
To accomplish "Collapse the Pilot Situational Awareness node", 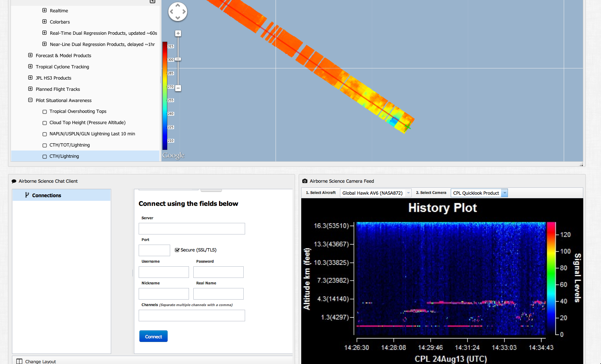I will pos(30,100).
